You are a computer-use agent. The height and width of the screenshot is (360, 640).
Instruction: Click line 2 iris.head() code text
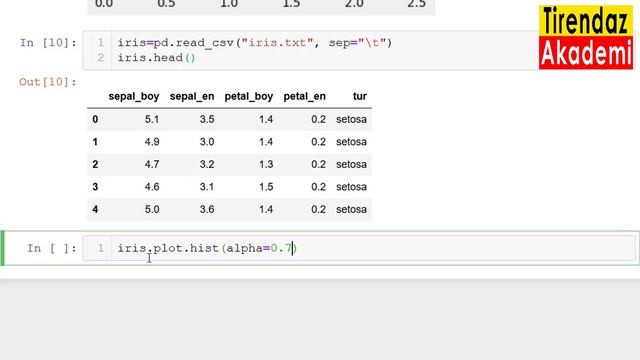(157, 58)
